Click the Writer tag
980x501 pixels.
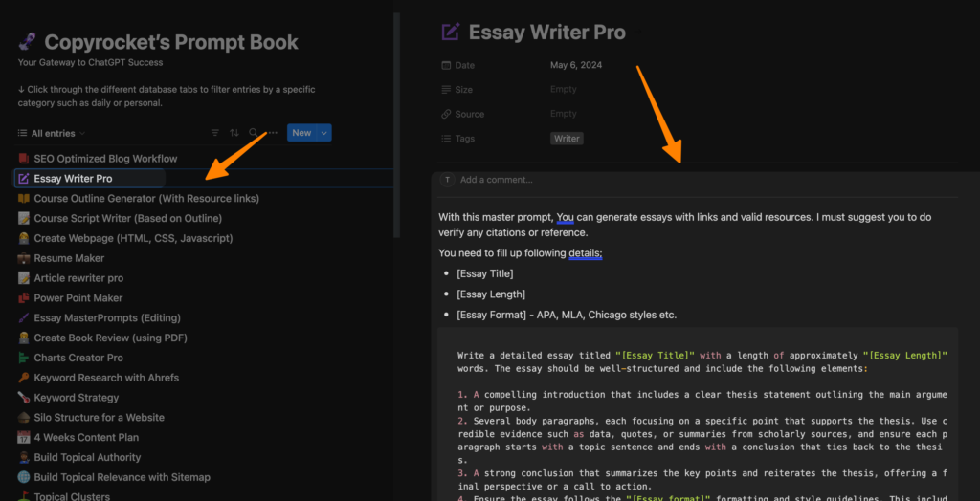[x=567, y=139]
